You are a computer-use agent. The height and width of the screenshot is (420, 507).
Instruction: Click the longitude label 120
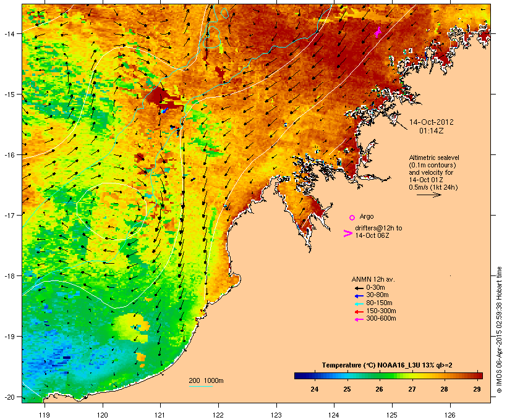(103, 415)
